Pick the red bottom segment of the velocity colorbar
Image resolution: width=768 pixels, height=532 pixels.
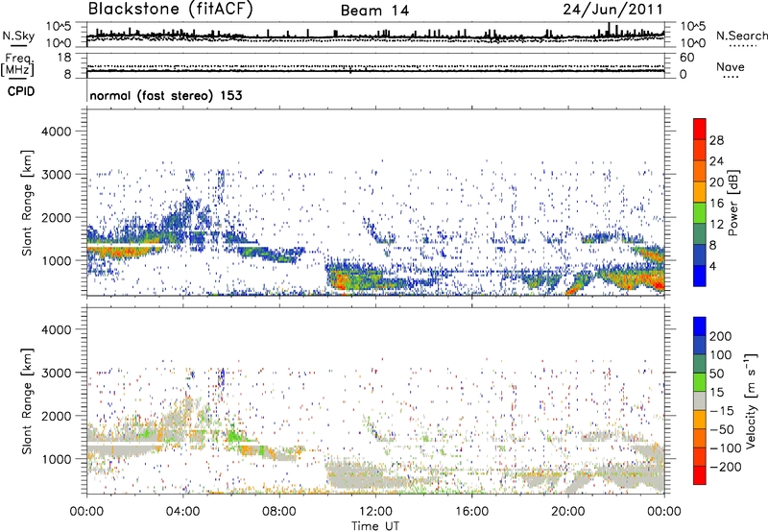pyautogui.click(x=700, y=475)
